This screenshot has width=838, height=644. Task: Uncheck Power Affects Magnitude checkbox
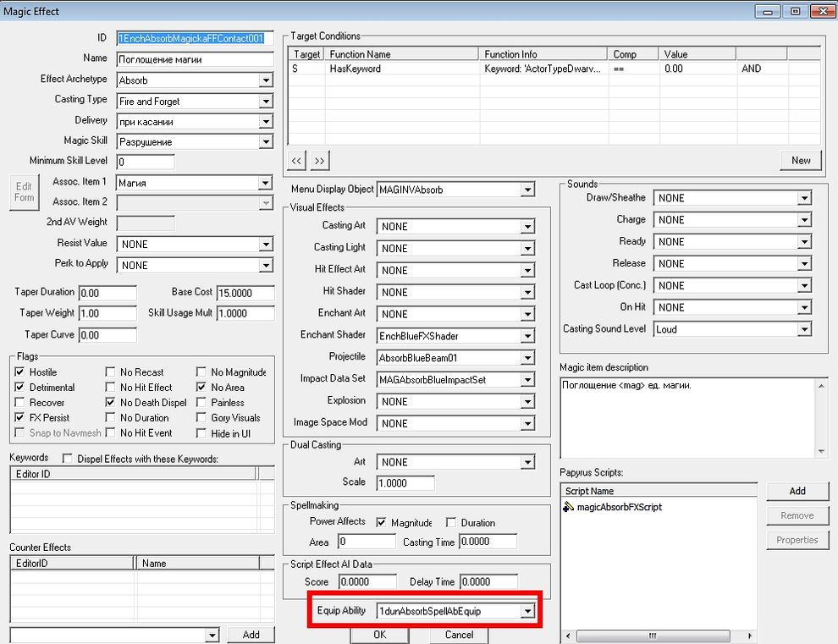(x=381, y=523)
